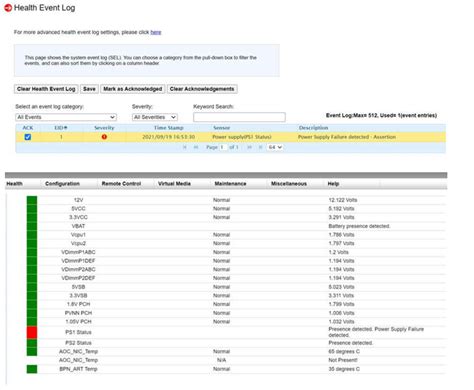This screenshot has width=474, height=390.
Task: Click the 65 degrees C reading
Action: pyautogui.click(x=344, y=352)
